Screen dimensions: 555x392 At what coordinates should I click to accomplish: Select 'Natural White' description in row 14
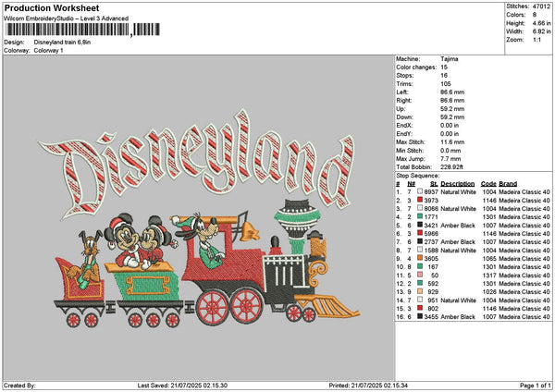[x=459, y=300]
